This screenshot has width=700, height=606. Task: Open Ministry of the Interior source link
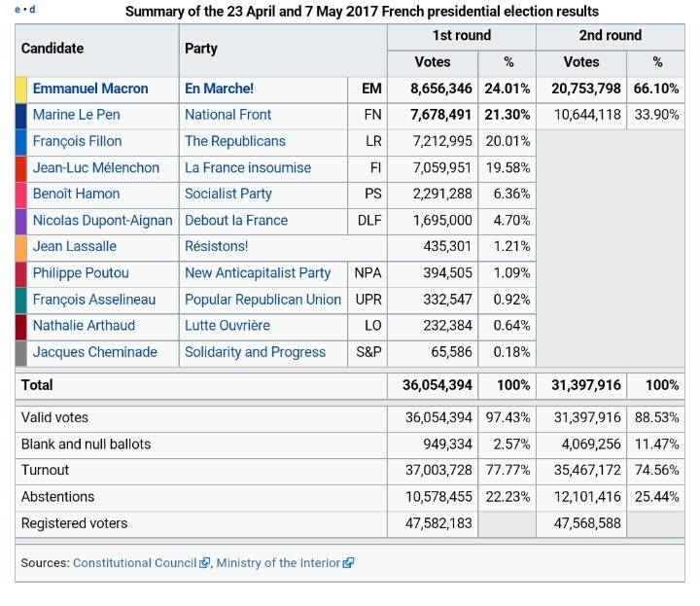[278, 563]
